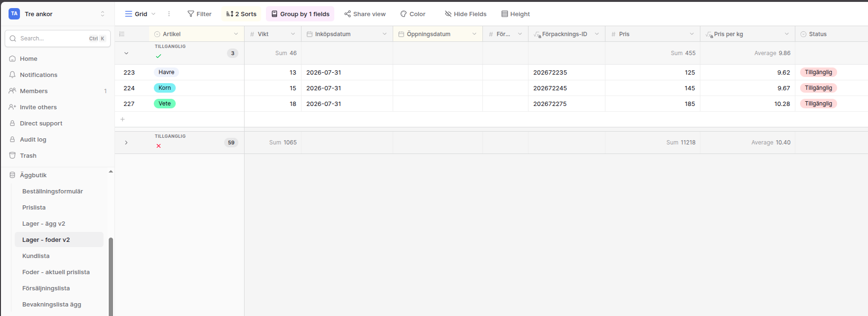Click the Förpacknings-ID formula field icon
The image size is (868, 316).
(537, 35)
